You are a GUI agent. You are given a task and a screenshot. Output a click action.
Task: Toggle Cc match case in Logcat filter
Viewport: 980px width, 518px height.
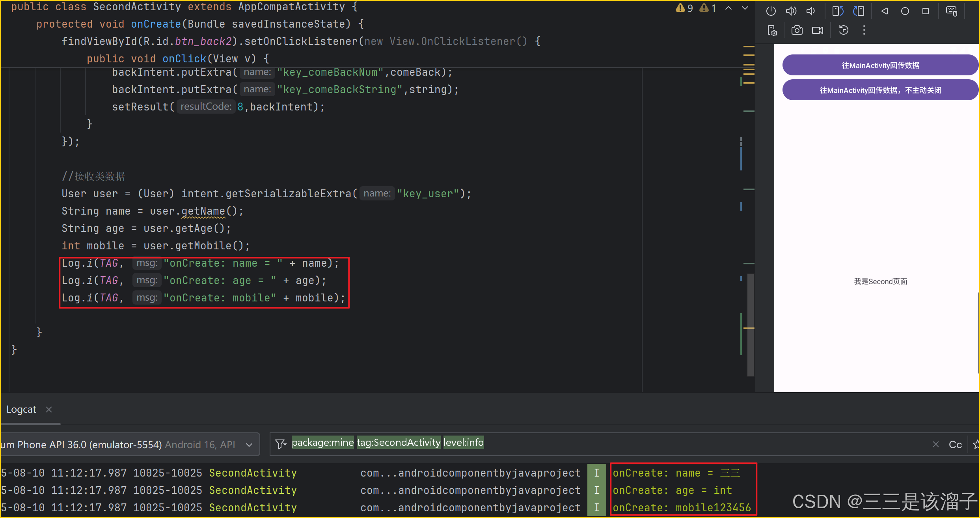tap(955, 445)
